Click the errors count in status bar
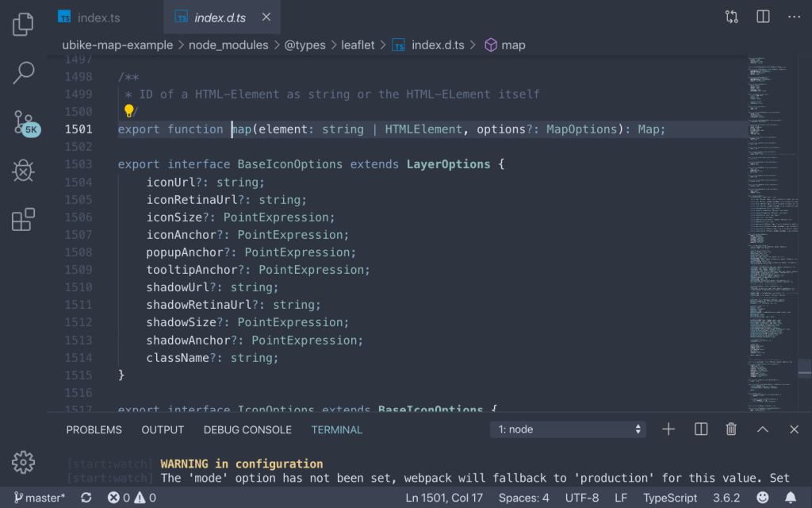The height and width of the screenshot is (508, 812). click(119, 498)
